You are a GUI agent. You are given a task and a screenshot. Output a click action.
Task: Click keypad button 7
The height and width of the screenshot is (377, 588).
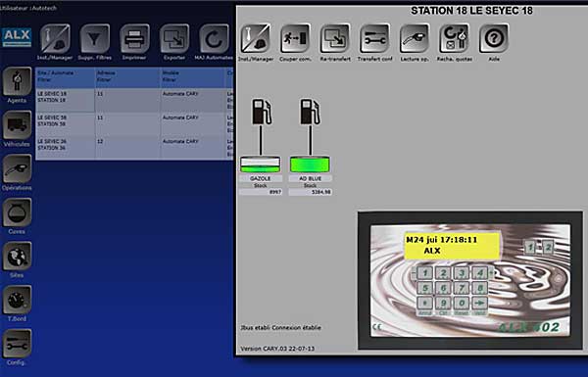pos(462,288)
